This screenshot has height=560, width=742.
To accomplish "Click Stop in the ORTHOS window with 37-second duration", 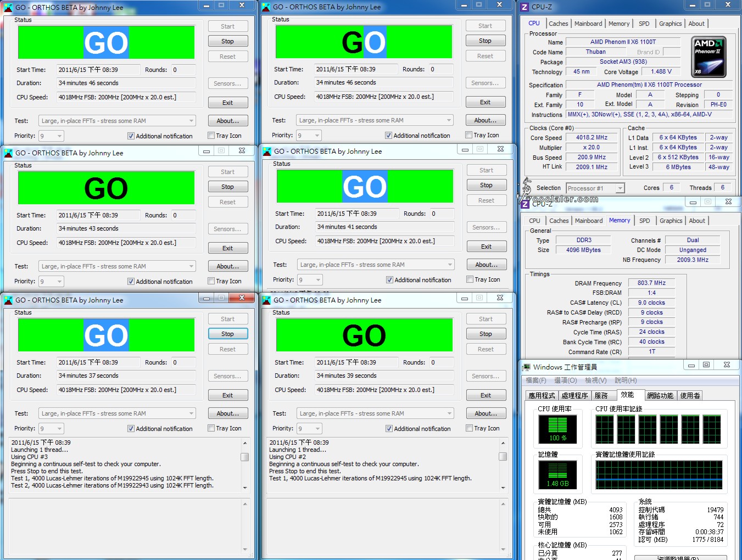I will click(228, 334).
